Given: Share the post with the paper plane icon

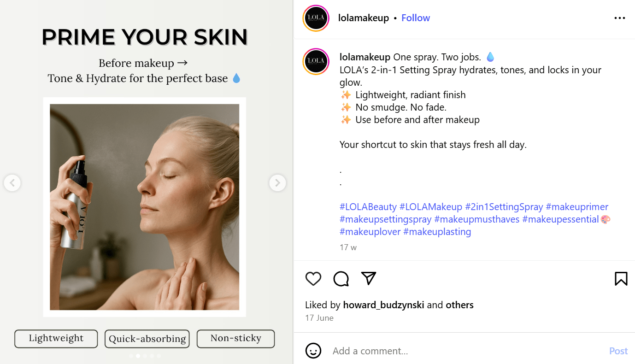Looking at the screenshot, I should 369,278.
